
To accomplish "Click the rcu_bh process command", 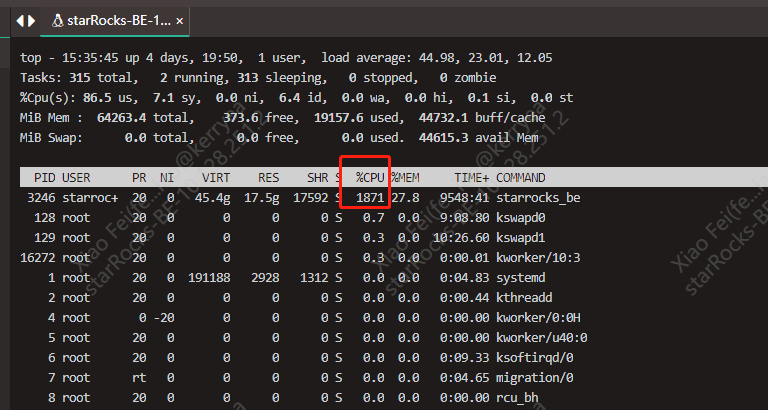I will [518, 398].
